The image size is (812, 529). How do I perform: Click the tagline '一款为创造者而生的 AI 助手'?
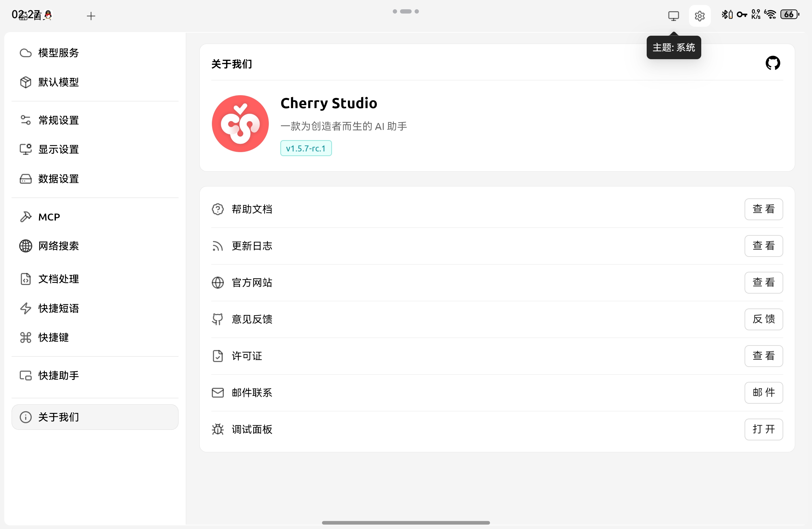(x=344, y=126)
